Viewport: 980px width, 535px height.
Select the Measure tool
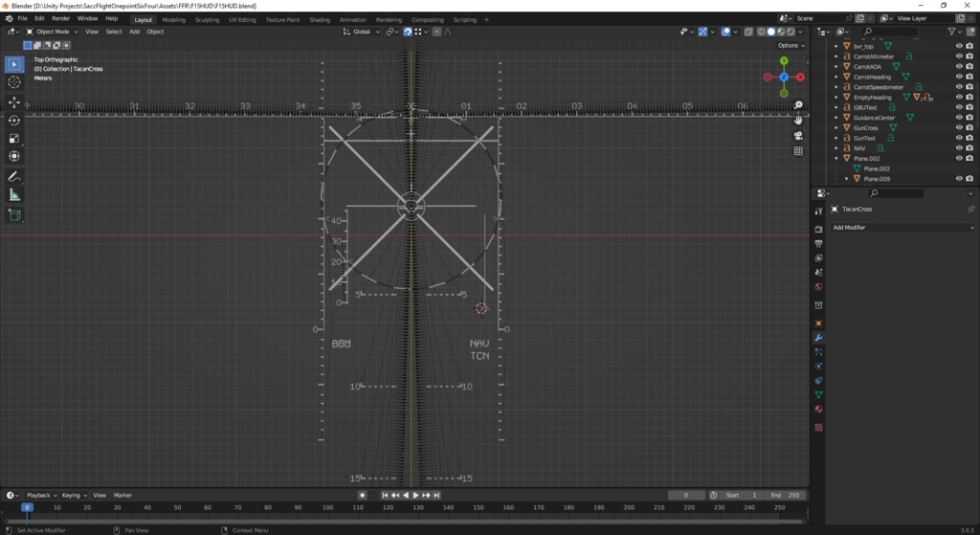click(x=14, y=195)
